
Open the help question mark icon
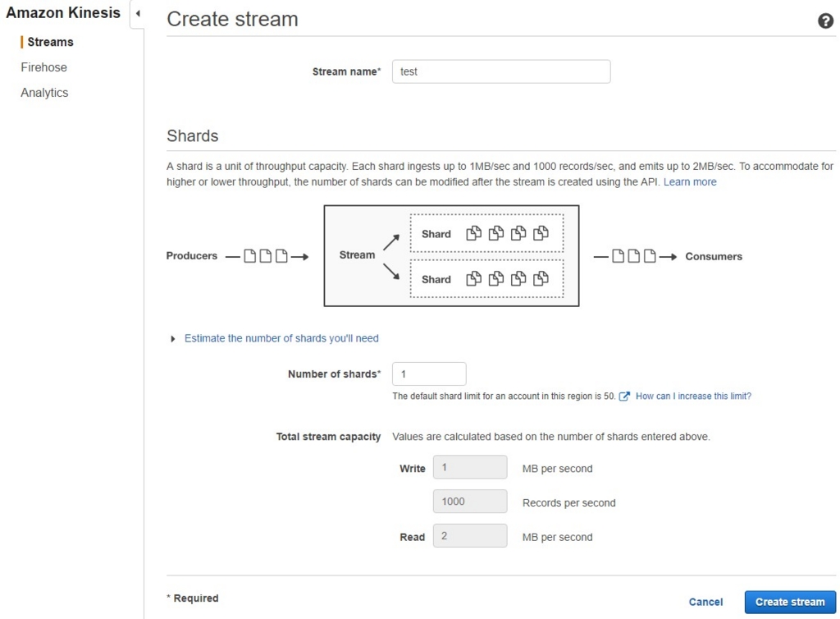click(825, 21)
